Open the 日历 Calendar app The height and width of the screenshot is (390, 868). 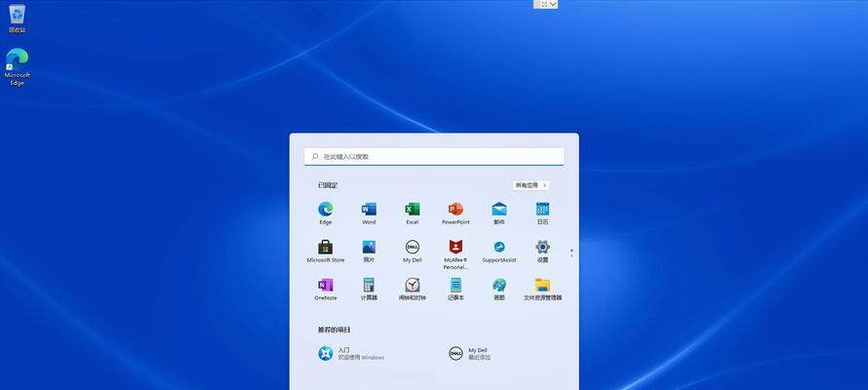point(542,213)
